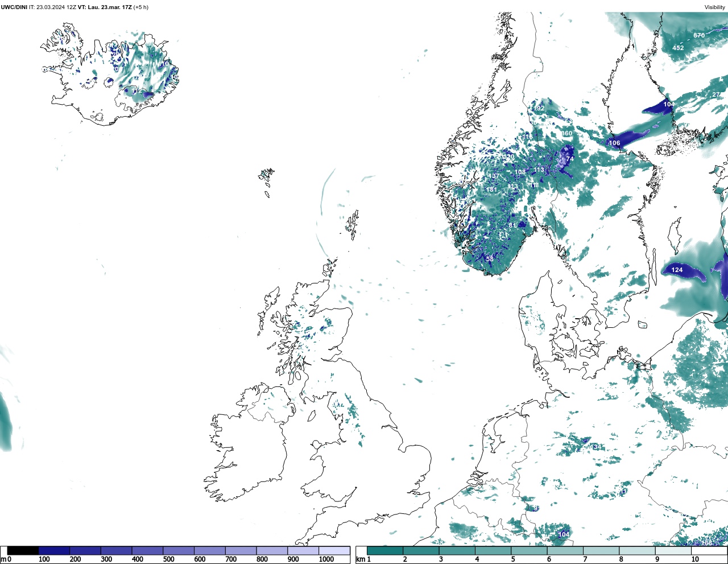Select the swatch between 8 and 9 km
The height and width of the screenshot is (564, 728).
pos(638,550)
